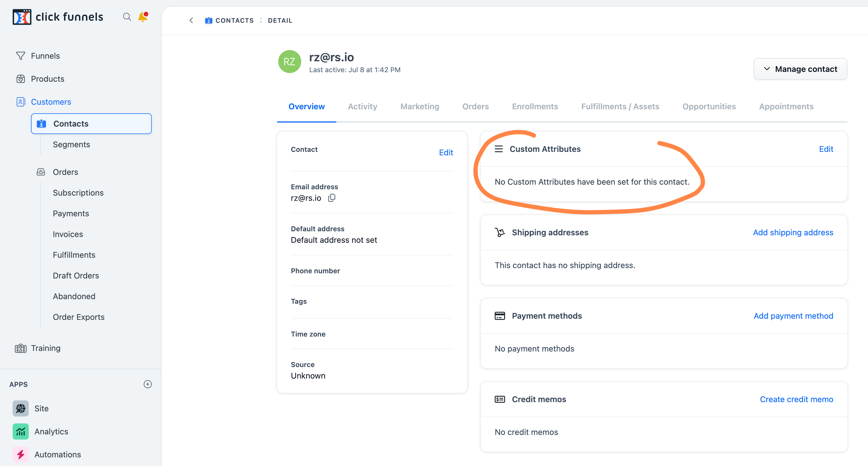Viewport: 868px width, 466px height.
Task: Select Contacts in the sidebar
Action: 91,124
